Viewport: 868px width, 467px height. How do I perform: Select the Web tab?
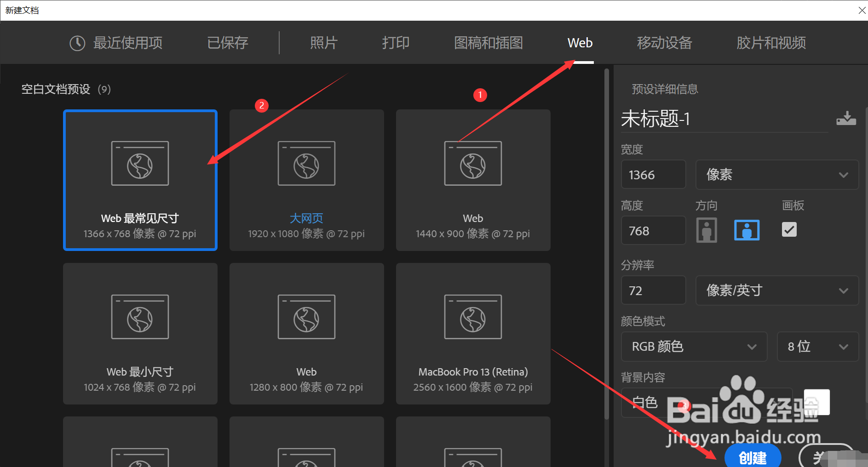click(580, 43)
